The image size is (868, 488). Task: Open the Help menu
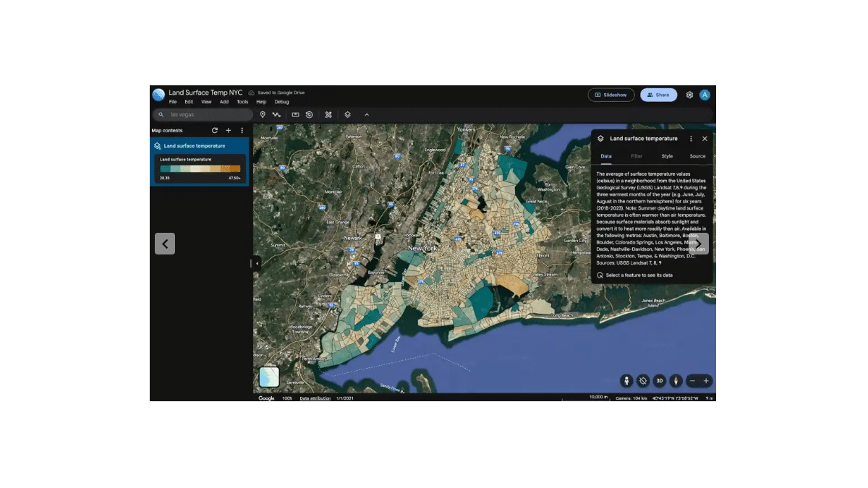(261, 102)
